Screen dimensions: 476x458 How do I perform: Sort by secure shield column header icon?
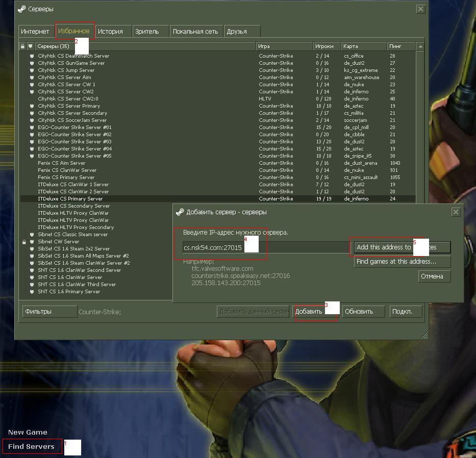click(x=30, y=46)
